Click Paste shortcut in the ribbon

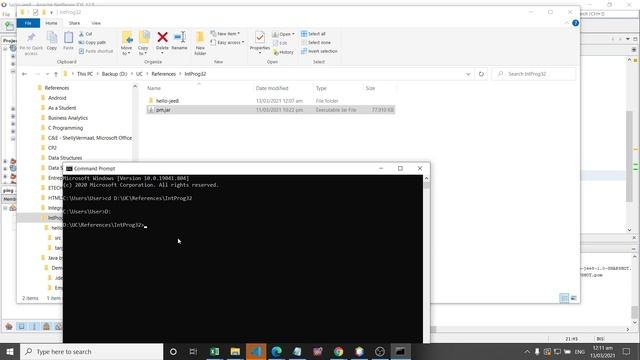point(96,51)
